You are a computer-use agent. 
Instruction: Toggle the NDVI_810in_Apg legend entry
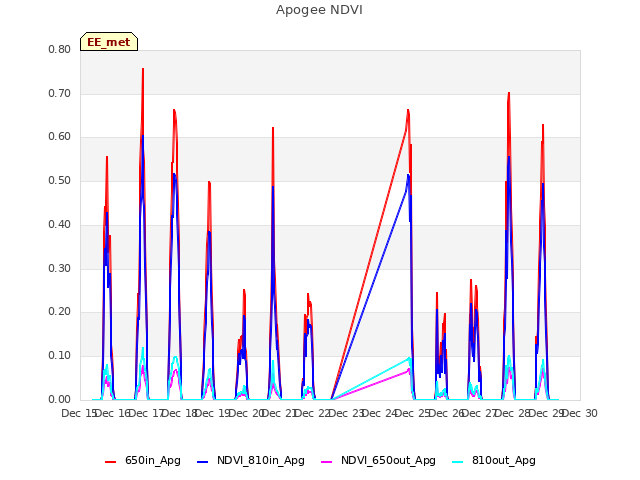(251, 460)
